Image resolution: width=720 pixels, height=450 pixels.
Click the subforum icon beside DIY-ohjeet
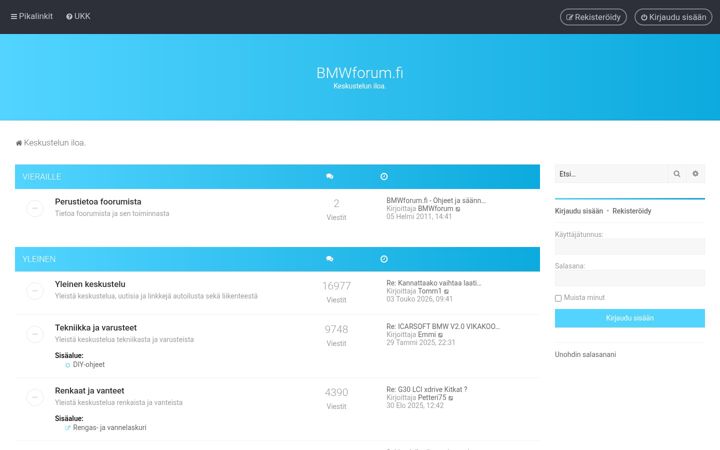(x=68, y=365)
